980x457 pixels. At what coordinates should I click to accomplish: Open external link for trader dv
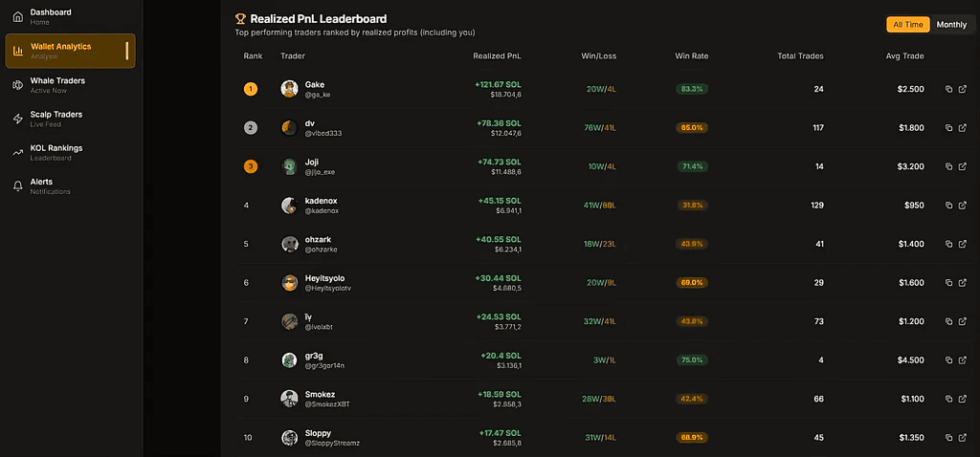coord(962,127)
